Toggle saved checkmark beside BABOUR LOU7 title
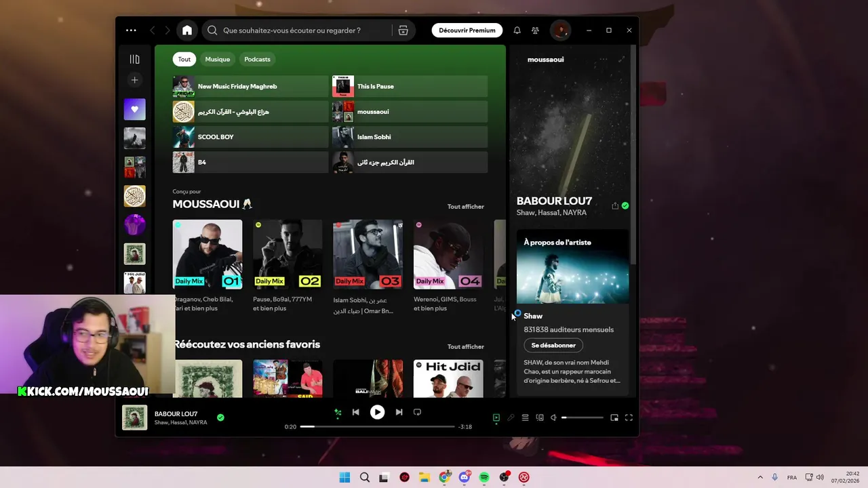Image resolution: width=868 pixels, height=488 pixels. (x=625, y=206)
